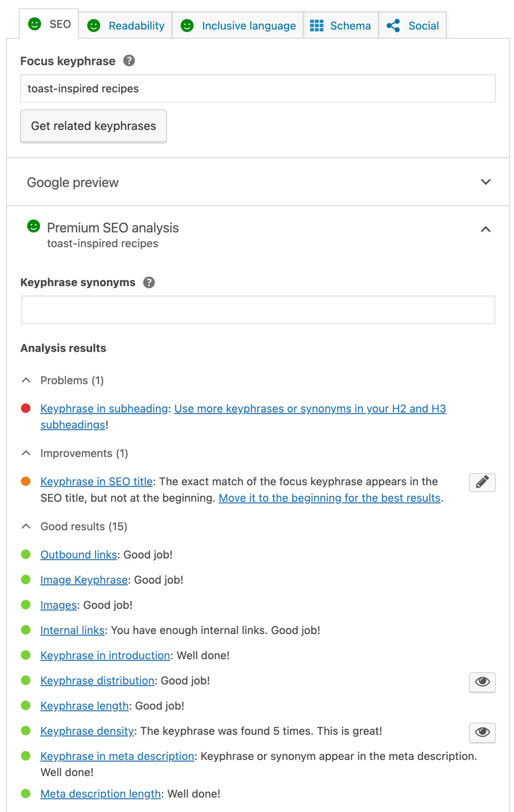514x812 pixels.
Task: Switch to the Readability tab
Action: (136, 26)
